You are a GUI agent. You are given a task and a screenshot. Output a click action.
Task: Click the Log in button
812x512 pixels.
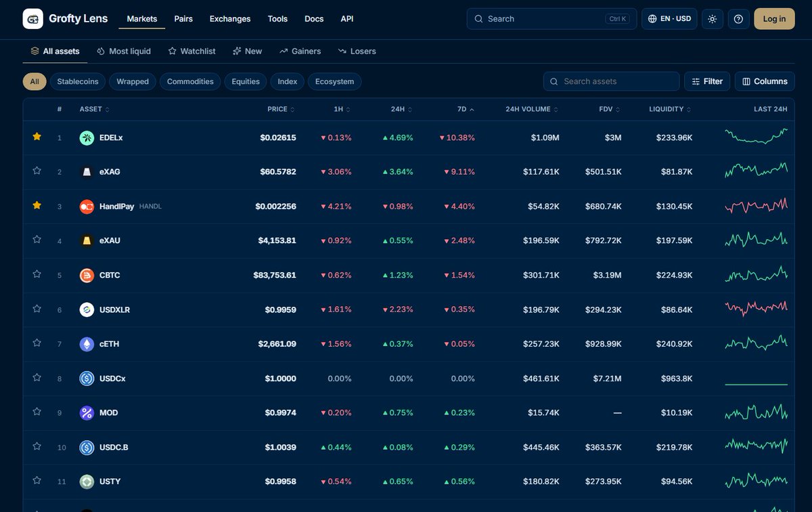pos(774,19)
